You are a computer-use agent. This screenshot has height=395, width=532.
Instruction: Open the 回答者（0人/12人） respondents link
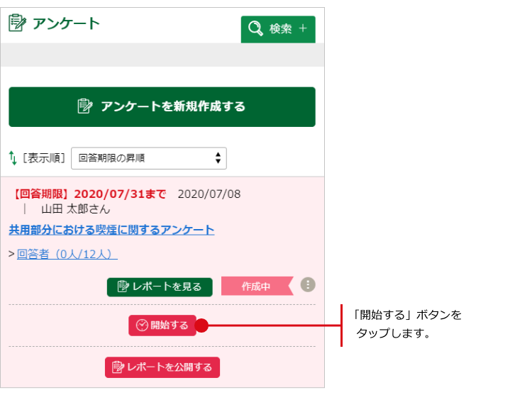[x=67, y=253]
